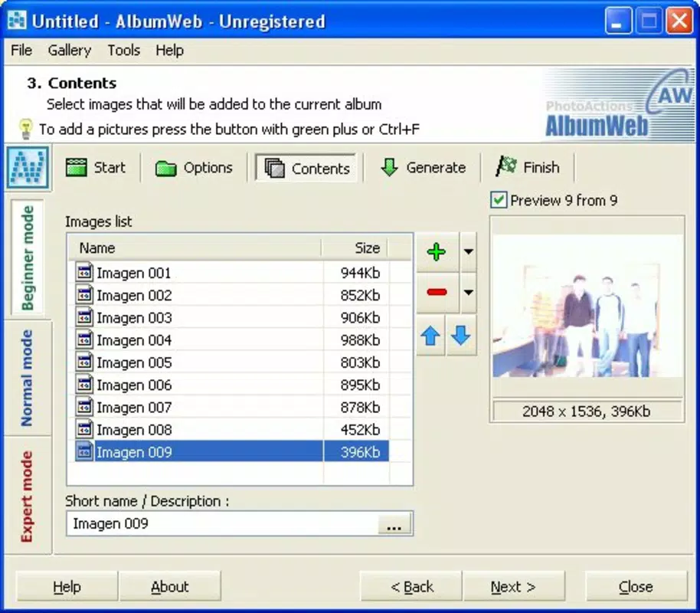The image size is (700, 613).
Task: Click the green plus add-pictures button
Action: (x=437, y=252)
